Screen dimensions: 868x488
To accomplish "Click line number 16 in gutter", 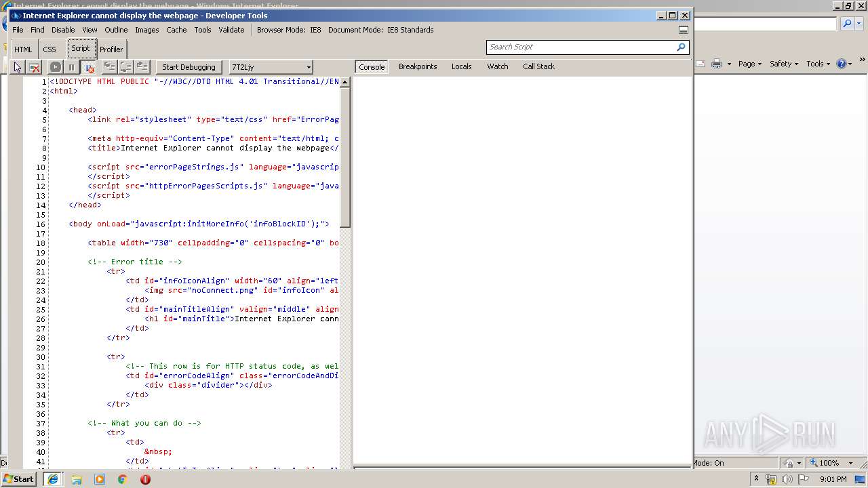I will [x=41, y=224].
